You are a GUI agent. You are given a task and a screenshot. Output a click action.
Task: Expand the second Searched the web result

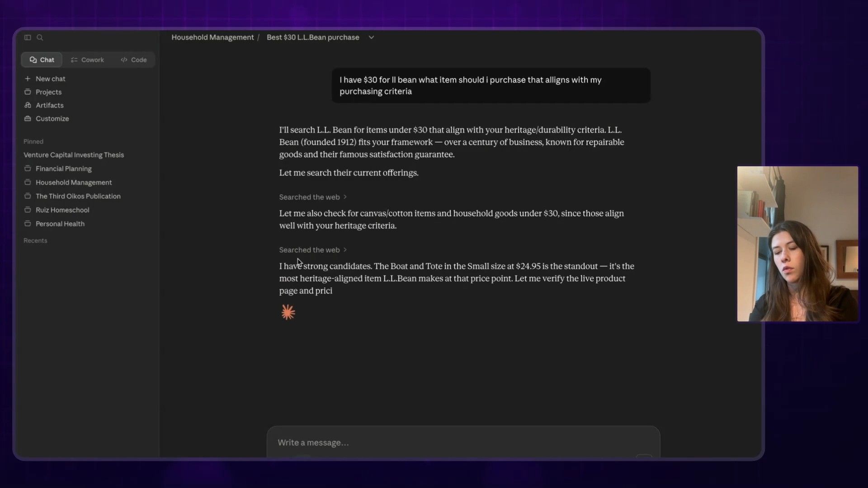[313, 250]
